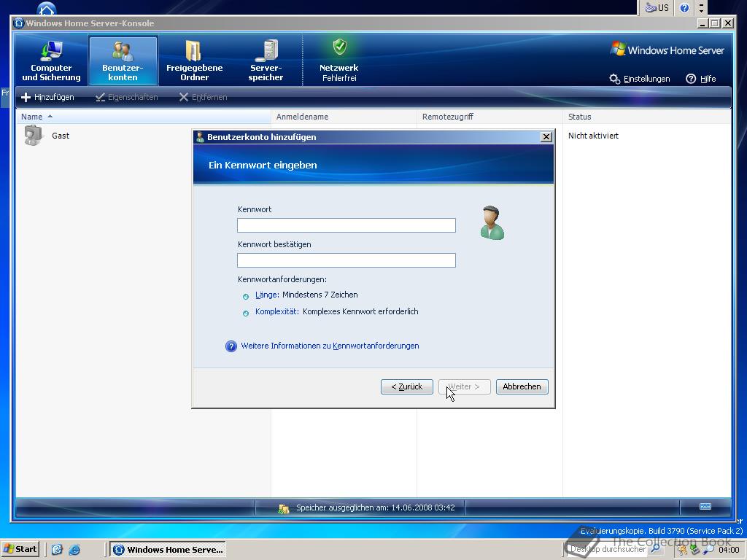Open Weitere Informationen zu Kennwortanforderungen link

pos(330,346)
